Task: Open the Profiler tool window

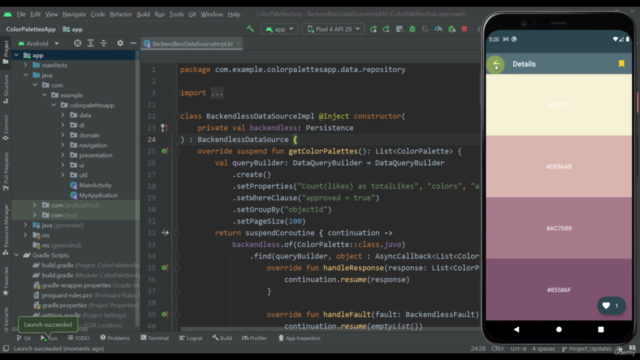Action: 254,338
